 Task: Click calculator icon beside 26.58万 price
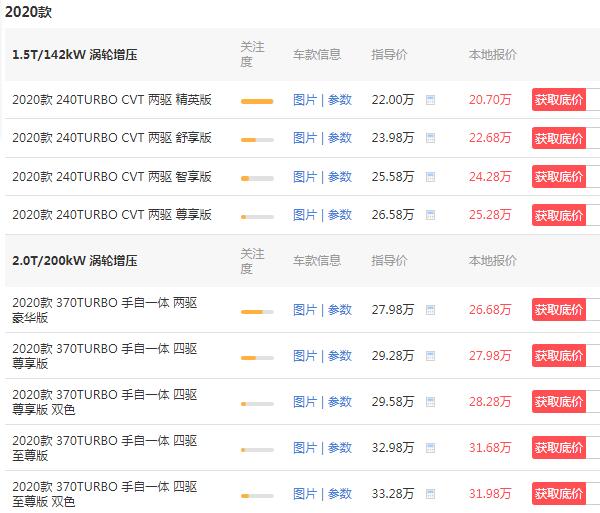click(430, 214)
